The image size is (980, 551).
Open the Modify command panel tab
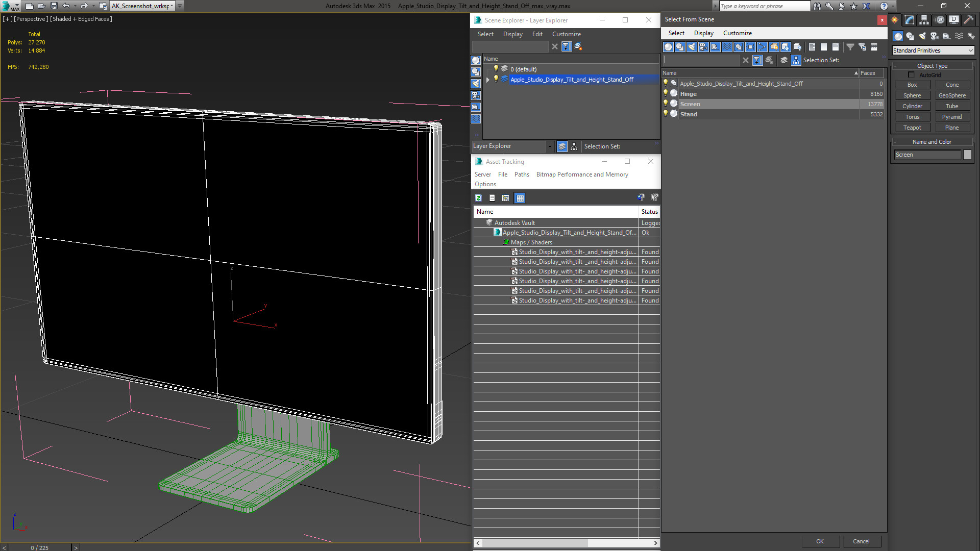pyautogui.click(x=909, y=20)
